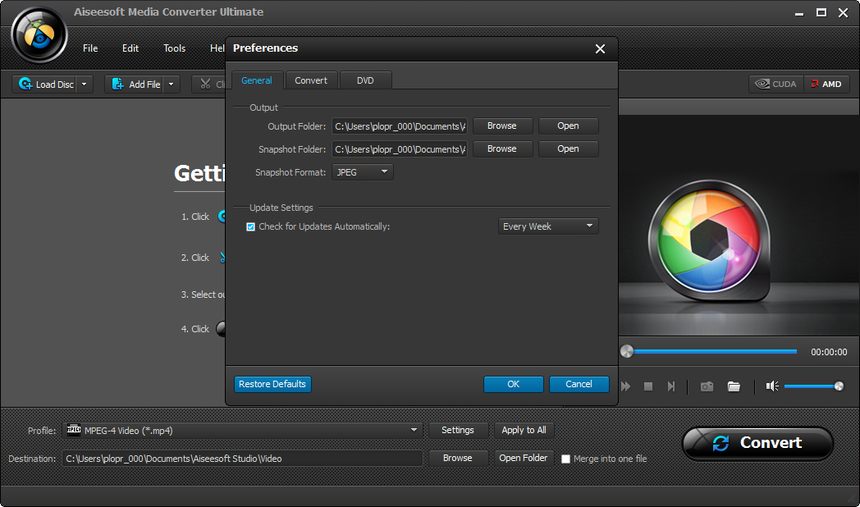Image resolution: width=860 pixels, height=507 pixels.
Task: Browse for the Output Folder
Action: [x=502, y=126]
